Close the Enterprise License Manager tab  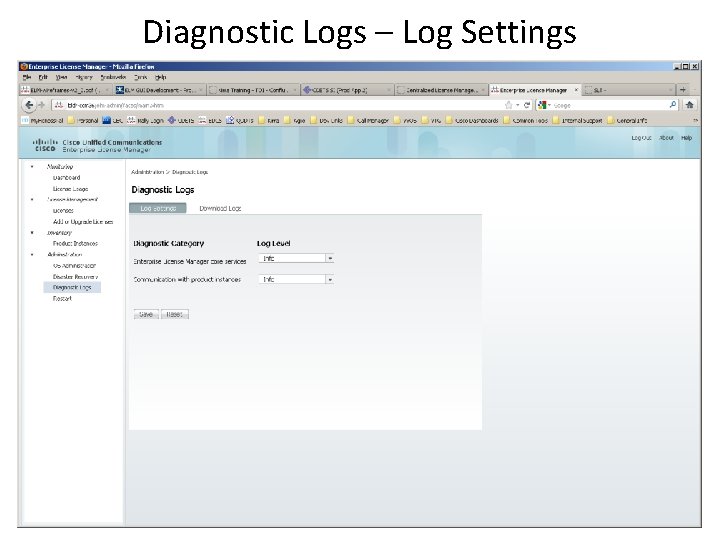[x=576, y=90]
